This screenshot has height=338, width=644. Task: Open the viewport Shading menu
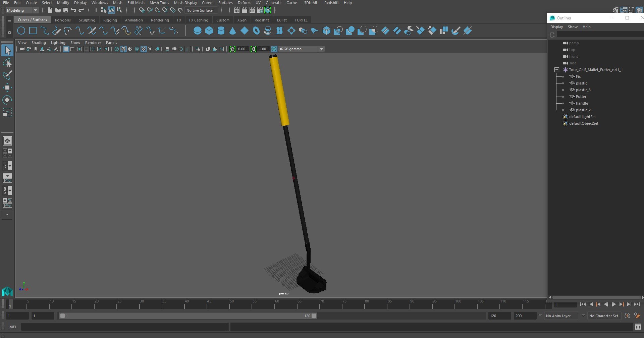coord(39,43)
